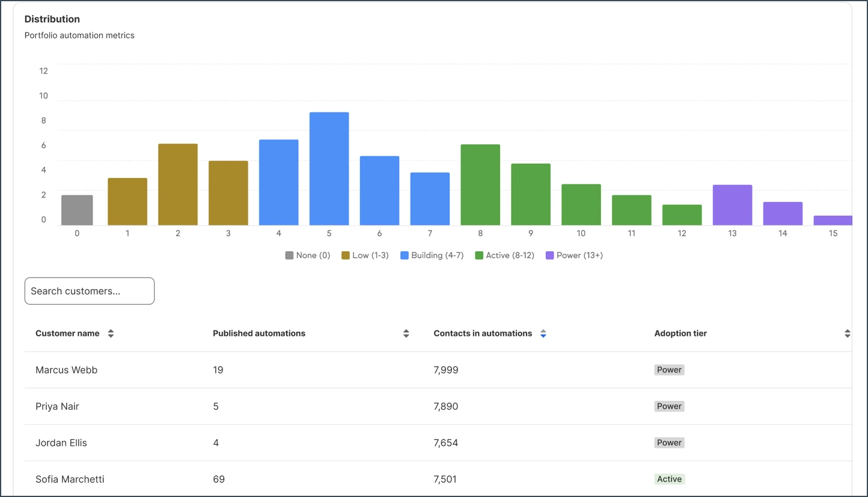868x497 pixels.
Task: Select the gray bar at 0
Action: point(77,210)
